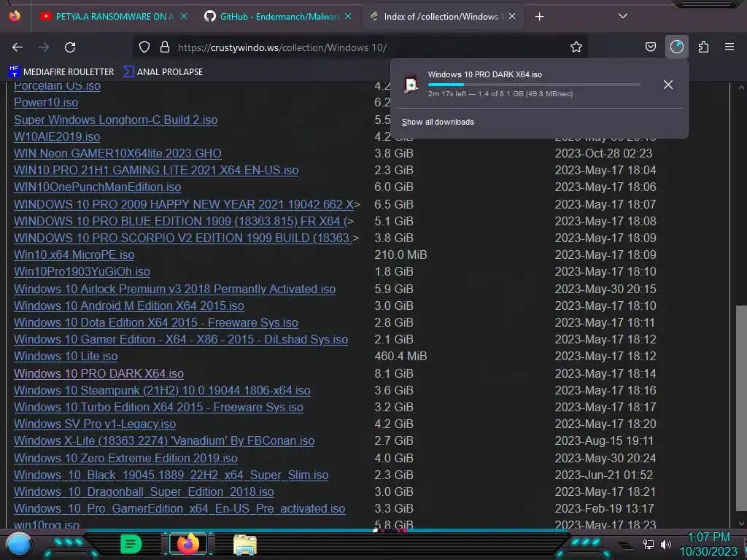747x560 pixels.
Task: Click the 210.0 MiB size cell
Action: coord(400,254)
